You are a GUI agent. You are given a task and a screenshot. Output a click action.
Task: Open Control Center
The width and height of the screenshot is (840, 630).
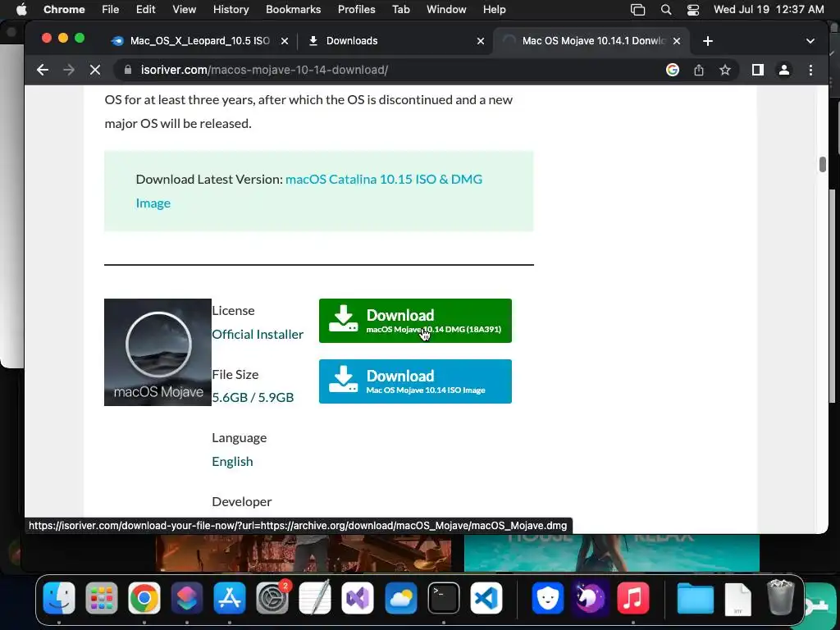tap(692, 10)
